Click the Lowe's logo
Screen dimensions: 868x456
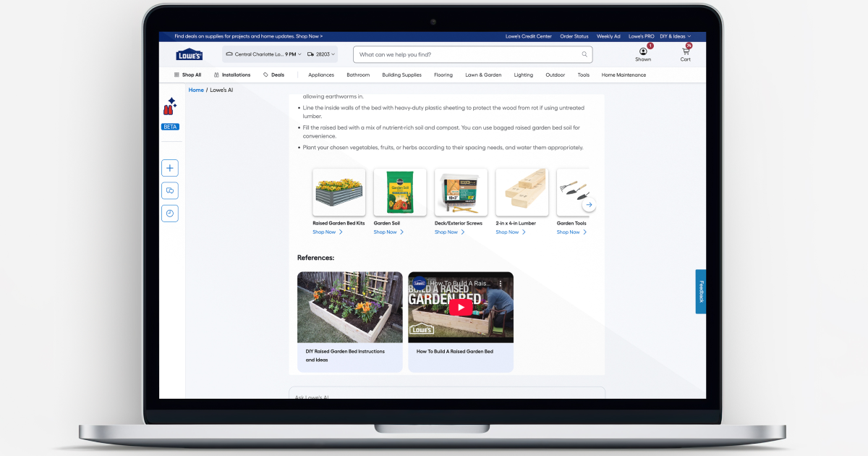[190, 54]
